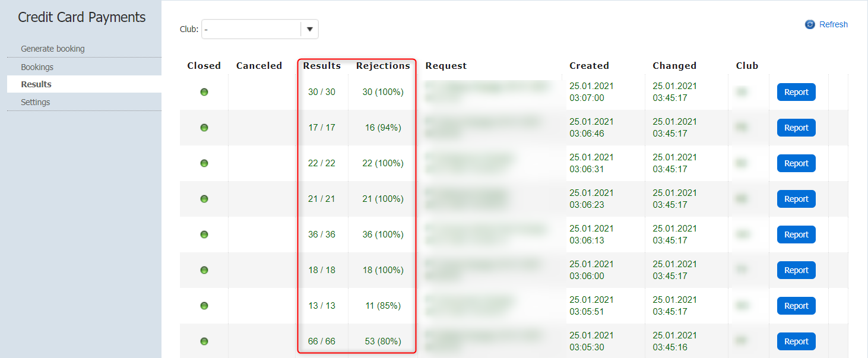Click green Closed status dot for 13 / 13 row
Screen dimensions: 868x358
(204, 306)
